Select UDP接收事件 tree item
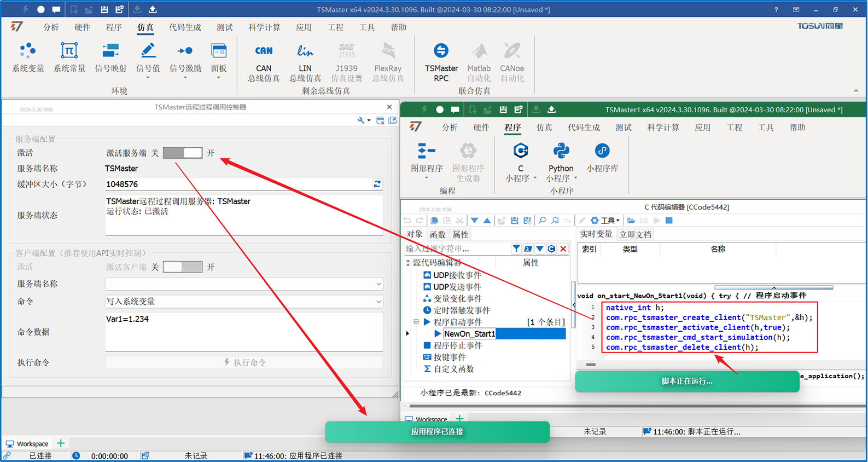This screenshot has height=462, width=868. pyautogui.click(x=457, y=275)
